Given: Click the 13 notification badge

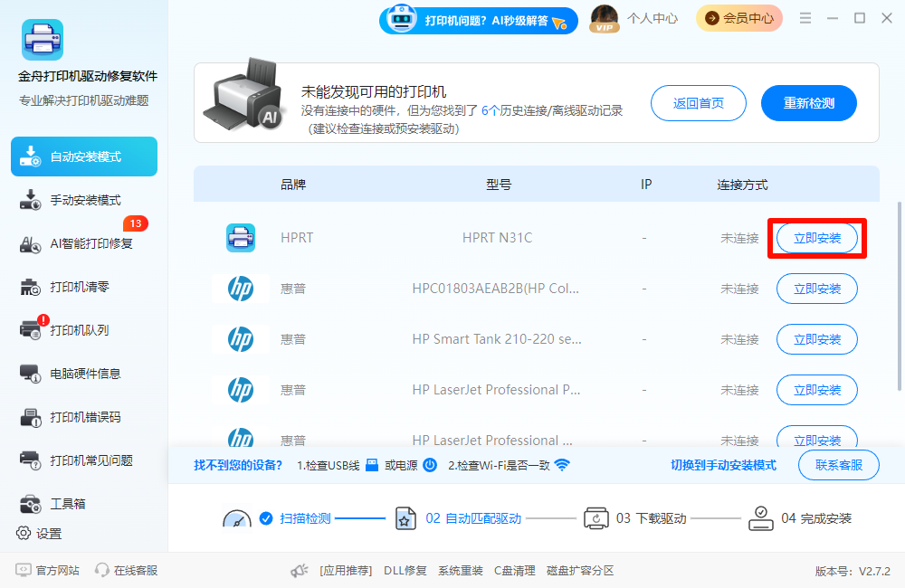Looking at the screenshot, I should pyautogui.click(x=136, y=223).
